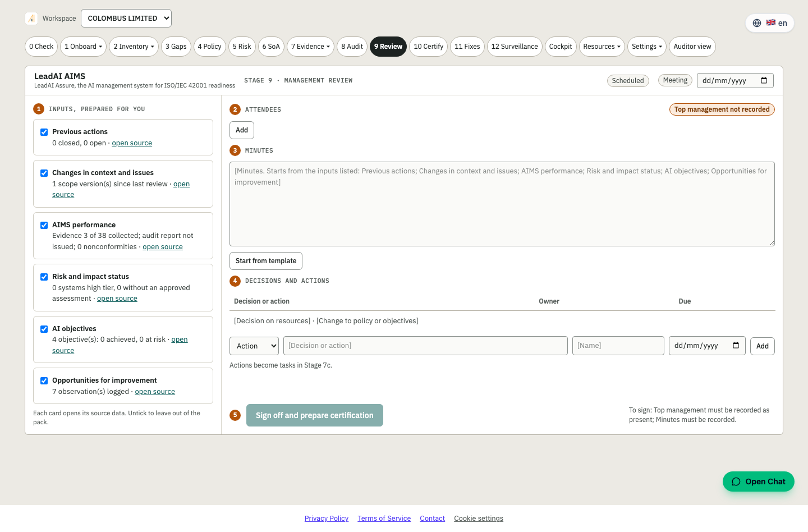Viewport: 808px width, 532px height.
Task: Go to the 3 Gaps stage
Action: [176, 47]
